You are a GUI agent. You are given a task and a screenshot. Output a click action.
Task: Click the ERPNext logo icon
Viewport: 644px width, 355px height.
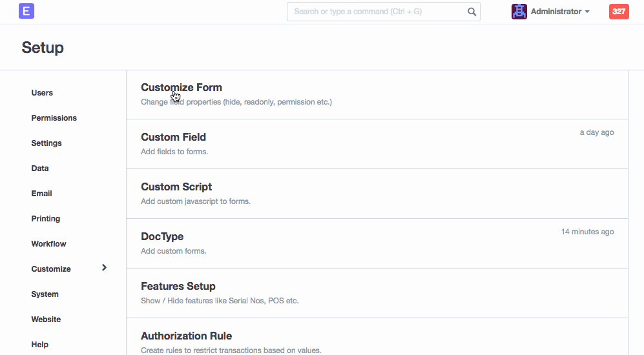click(26, 11)
